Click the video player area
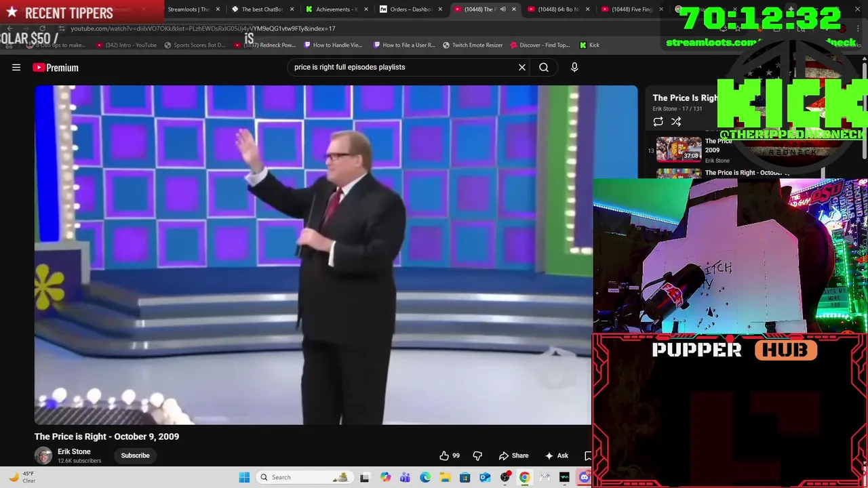The height and width of the screenshot is (488, 868). (313, 255)
